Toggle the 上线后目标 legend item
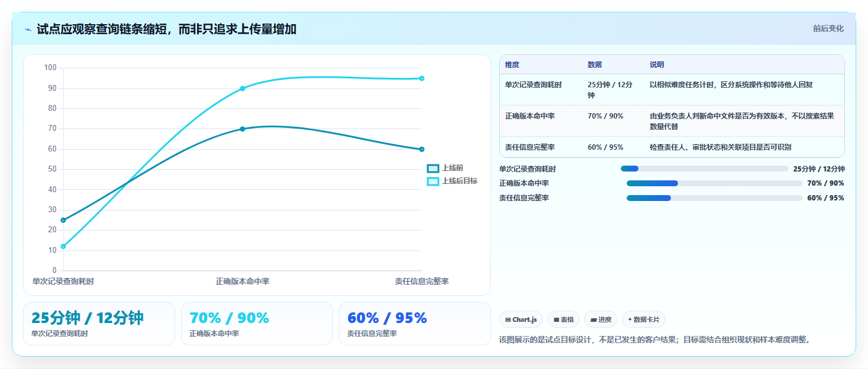868x369 pixels. [452, 181]
